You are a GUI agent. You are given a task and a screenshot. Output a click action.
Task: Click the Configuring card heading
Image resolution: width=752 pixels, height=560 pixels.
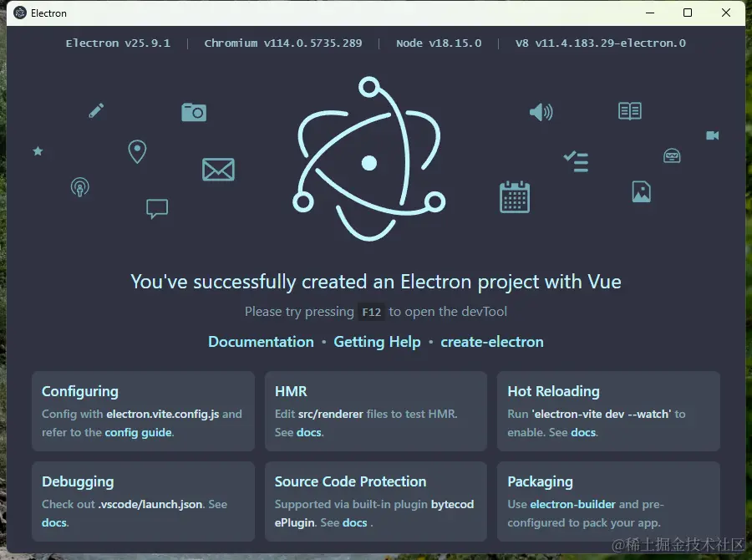(x=80, y=391)
